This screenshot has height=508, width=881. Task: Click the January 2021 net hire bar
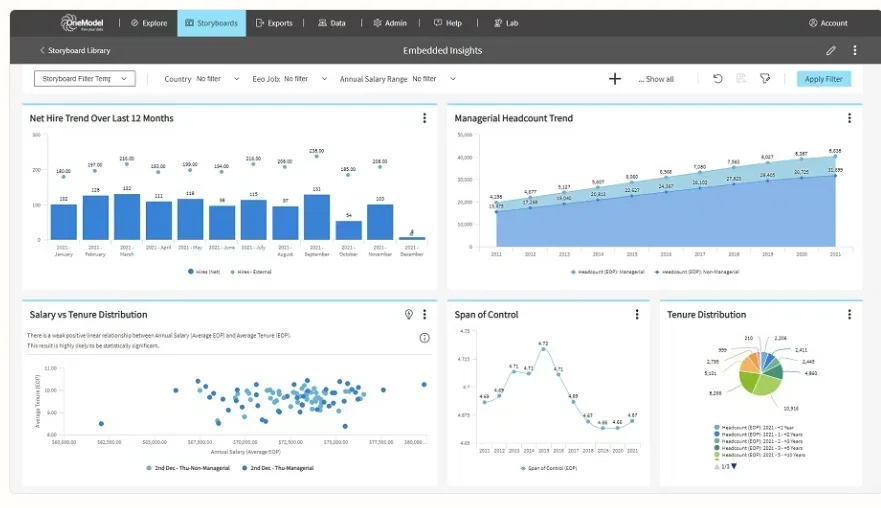tap(63, 222)
